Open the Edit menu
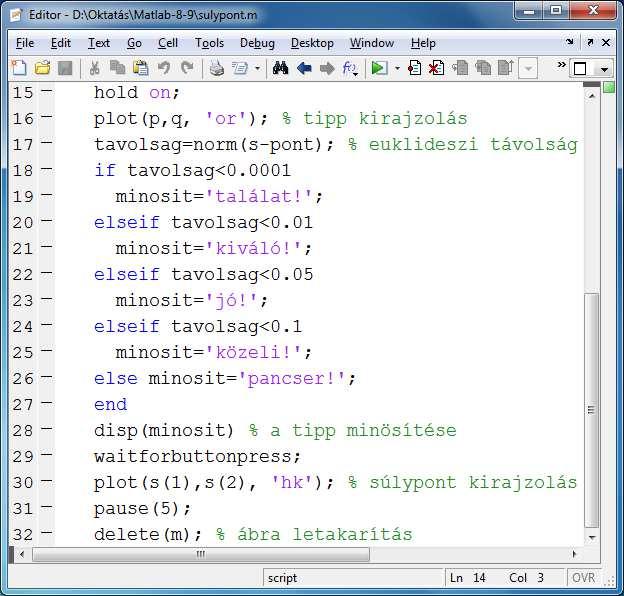The width and height of the screenshot is (624, 596). click(x=60, y=43)
